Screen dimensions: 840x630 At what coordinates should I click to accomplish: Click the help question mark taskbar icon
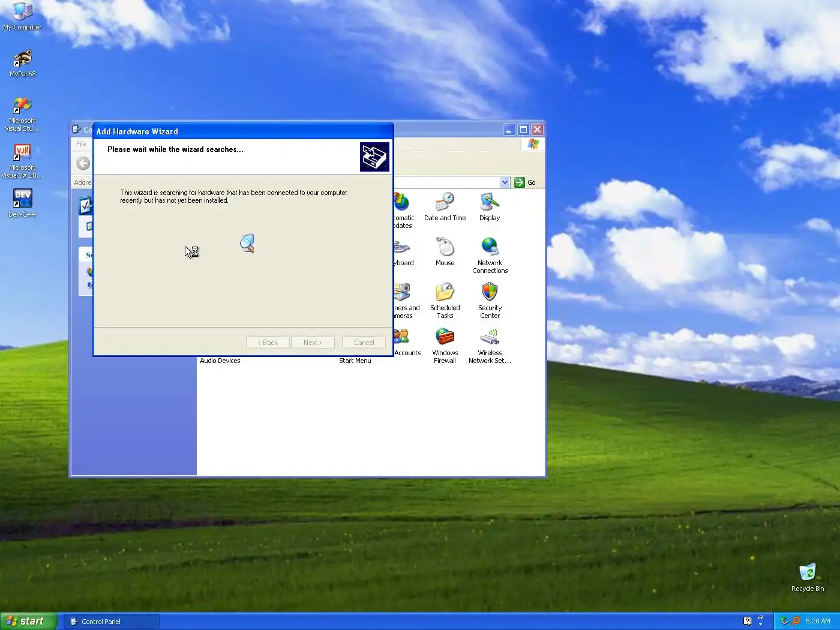click(747, 621)
